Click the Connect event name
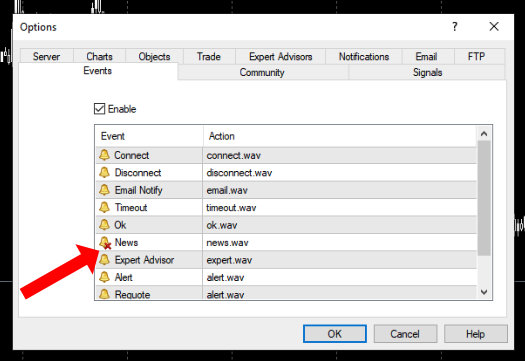The height and width of the screenshot is (361, 525). click(132, 155)
